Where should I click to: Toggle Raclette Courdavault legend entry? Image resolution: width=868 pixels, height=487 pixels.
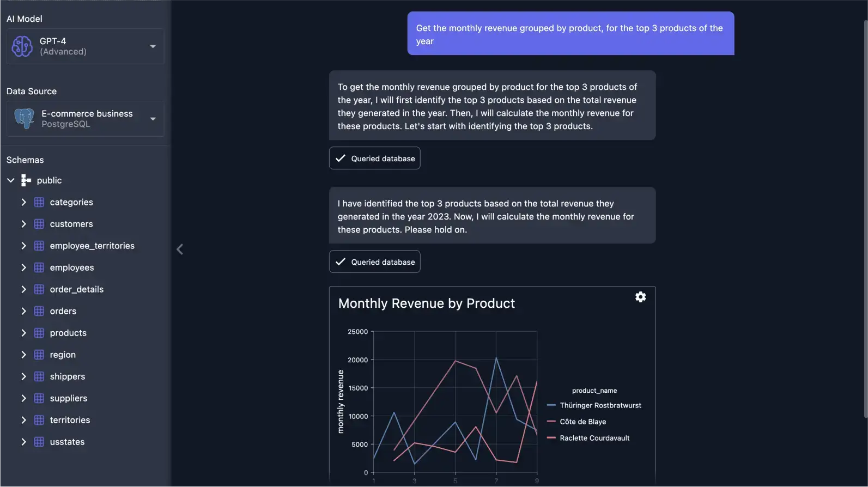coord(594,438)
